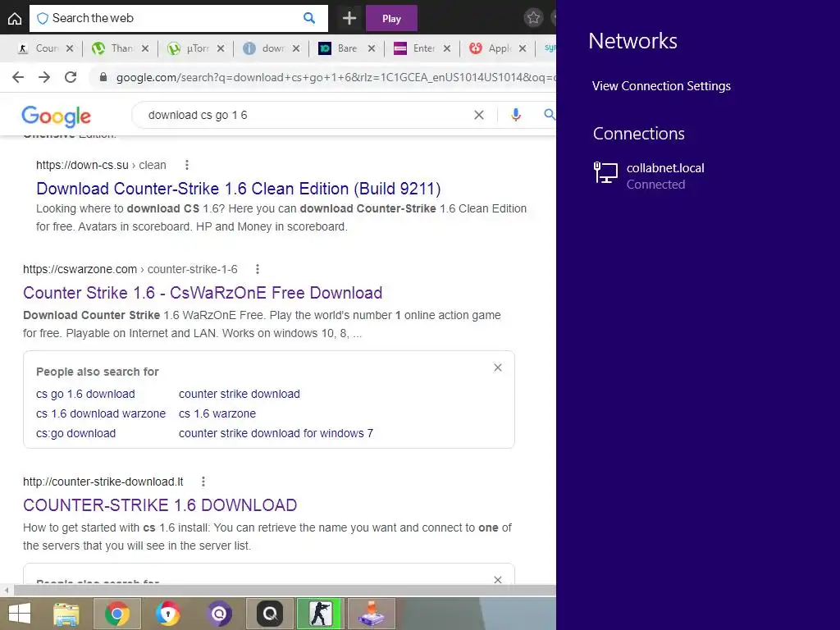Switch to the Bare tab
This screenshot has height=630, width=840.
coord(339,48)
